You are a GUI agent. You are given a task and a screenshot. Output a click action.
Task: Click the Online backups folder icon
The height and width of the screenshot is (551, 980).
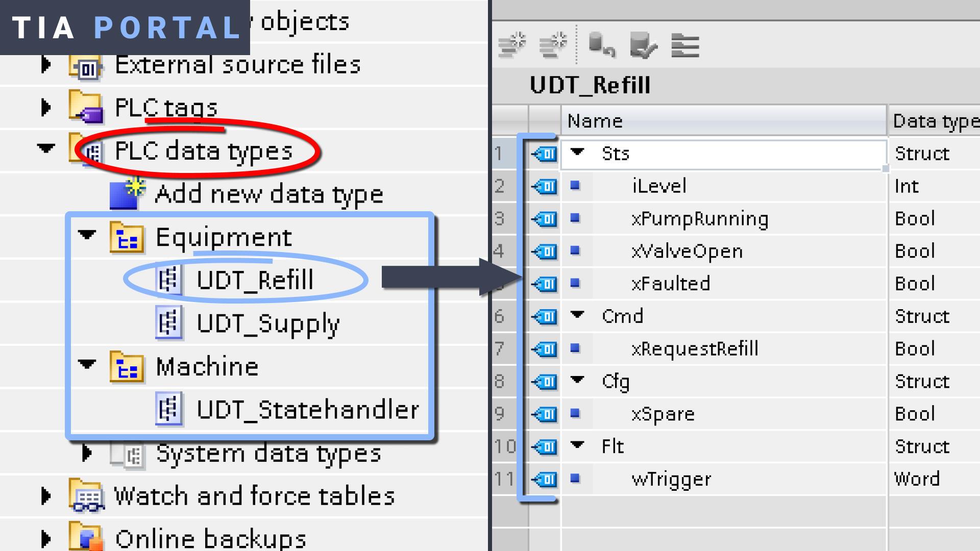click(86, 537)
